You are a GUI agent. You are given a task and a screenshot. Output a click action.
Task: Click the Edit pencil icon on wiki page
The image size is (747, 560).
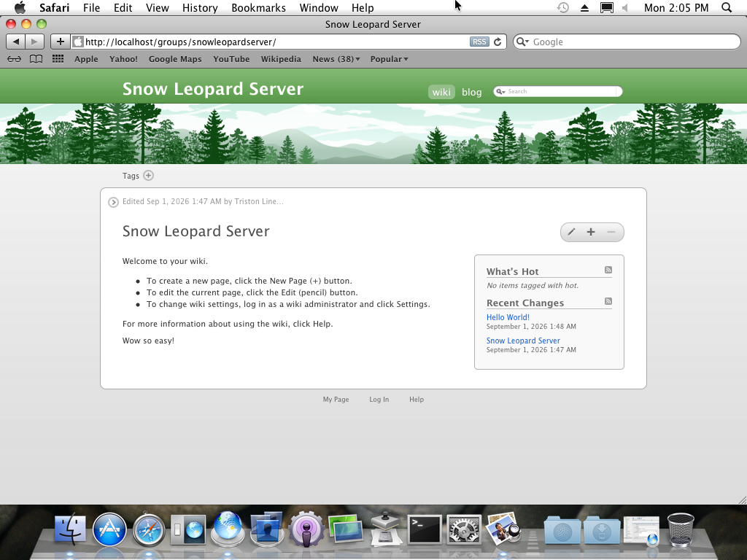(571, 232)
